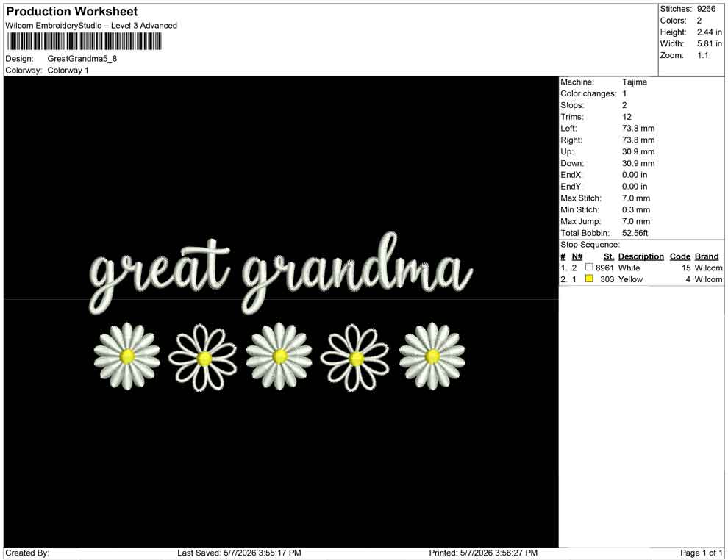This screenshot has width=728, height=560.
Task: Click the 'Max Jump:' label
Action: (x=580, y=221)
